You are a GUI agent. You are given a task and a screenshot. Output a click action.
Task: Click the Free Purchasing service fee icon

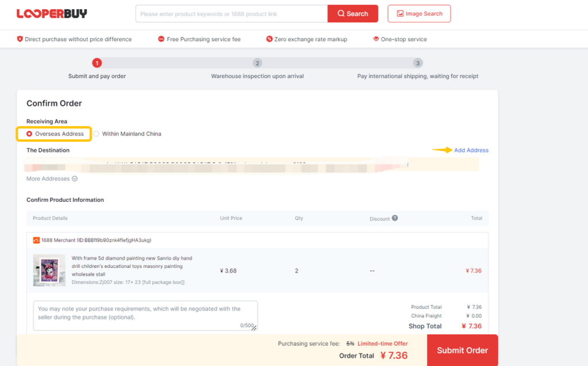[161, 39]
